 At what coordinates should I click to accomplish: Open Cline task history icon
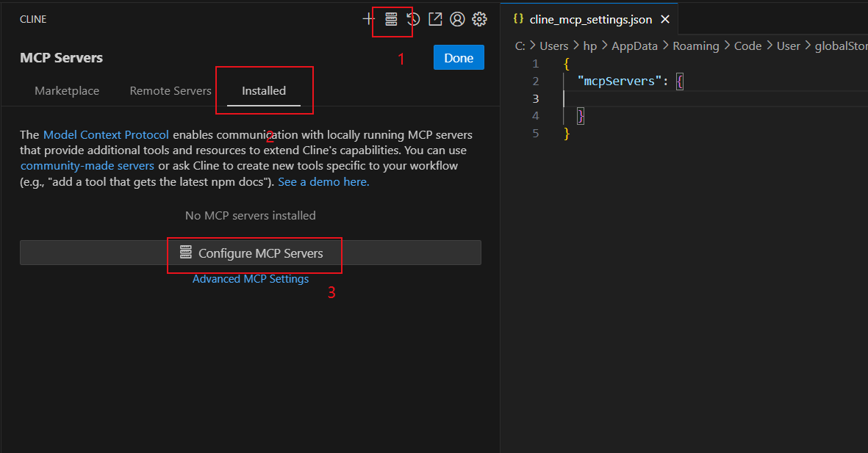(x=413, y=19)
